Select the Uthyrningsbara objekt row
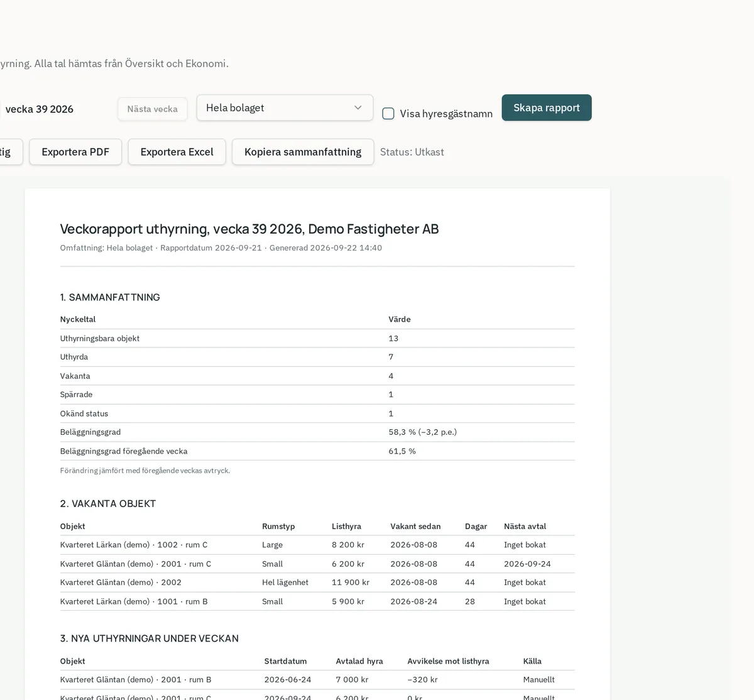The height and width of the screenshot is (700, 754). pos(317,338)
